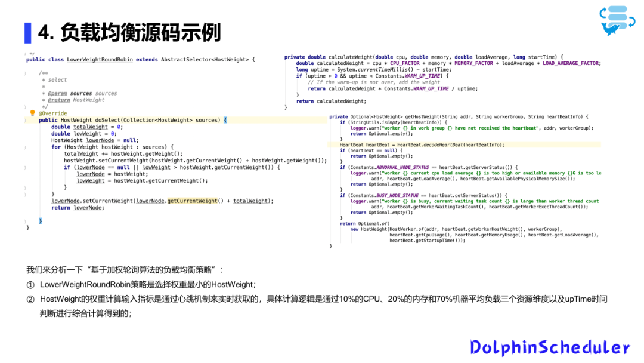Click the 'double calculatedWeight = cpu * CPU_FACTOR' line
Viewport: 644px width, 363px height.
[x=448, y=63]
